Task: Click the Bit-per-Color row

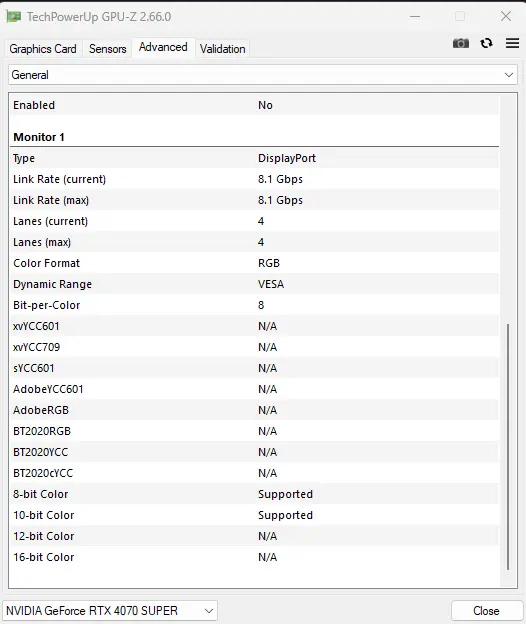Action: click(255, 305)
